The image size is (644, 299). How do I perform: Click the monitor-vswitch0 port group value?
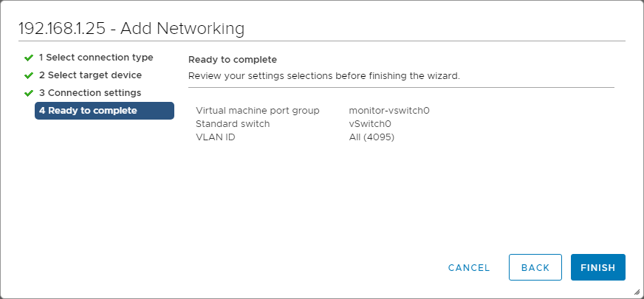pos(388,111)
